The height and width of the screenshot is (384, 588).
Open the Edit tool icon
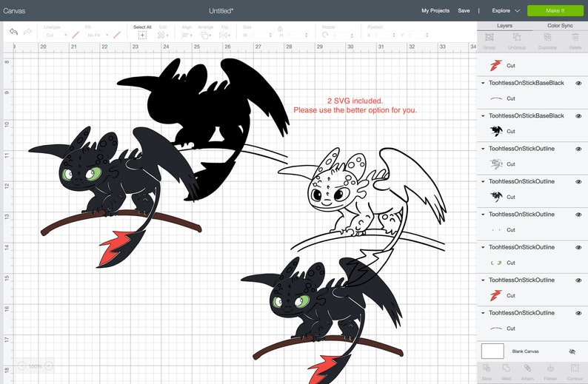click(162, 36)
